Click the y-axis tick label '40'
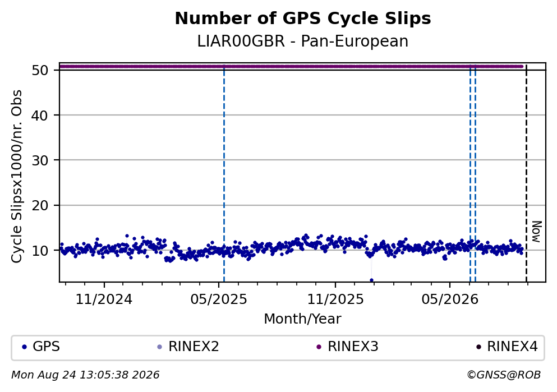 tap(40, 116)
